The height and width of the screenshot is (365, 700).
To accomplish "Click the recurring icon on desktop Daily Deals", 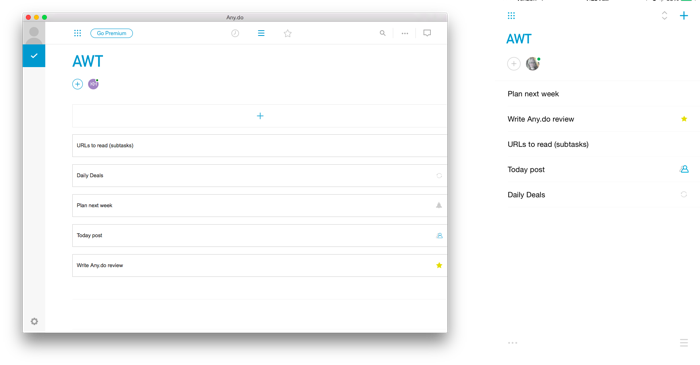I will coord(439,175).
